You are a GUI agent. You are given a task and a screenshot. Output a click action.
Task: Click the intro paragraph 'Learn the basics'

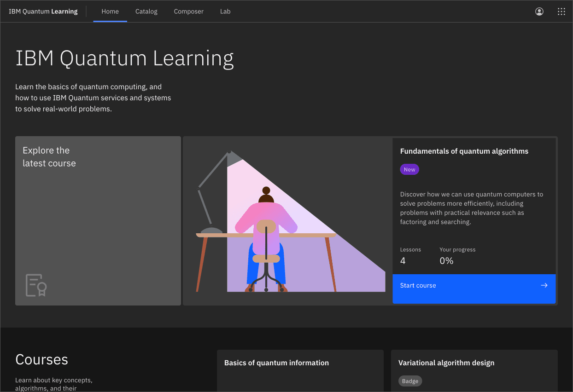(93, 98)
